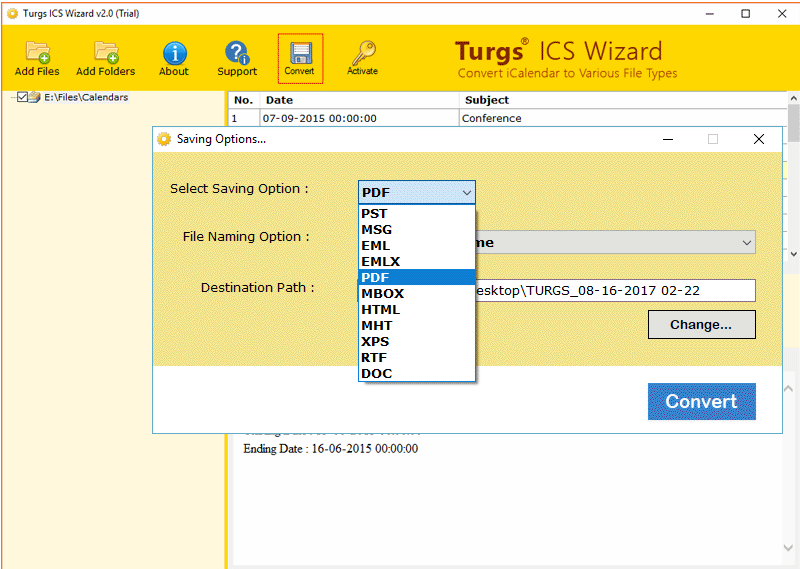Close the Saving Options dialog
The width and height of the screenshot is (800, 569).
(x=759, y=139)
